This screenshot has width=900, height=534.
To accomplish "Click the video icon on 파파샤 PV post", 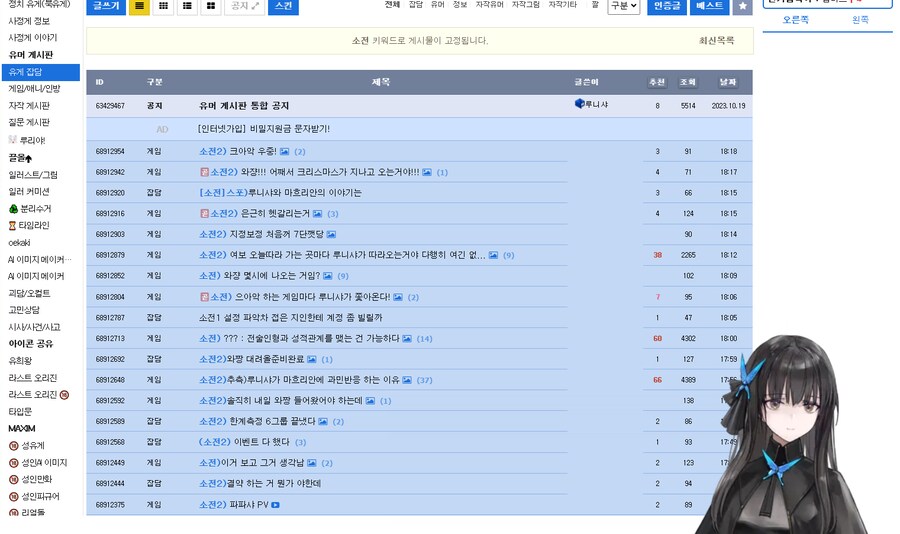I will pyautogui.click(x=276, y=505).
